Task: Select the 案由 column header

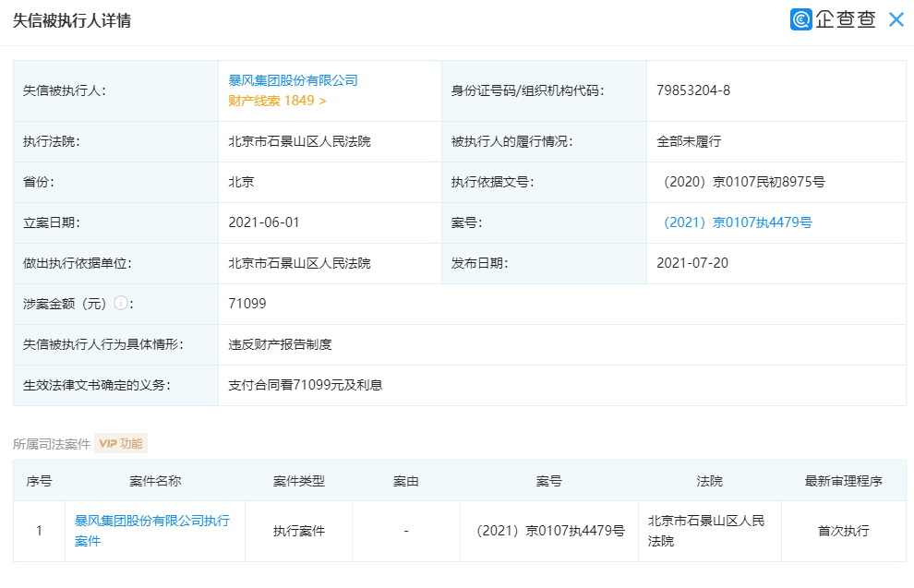Action: coord(406,481)
